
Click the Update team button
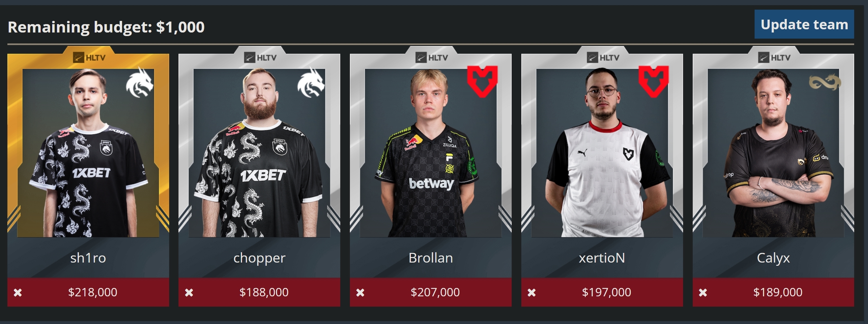pos(804,24)
